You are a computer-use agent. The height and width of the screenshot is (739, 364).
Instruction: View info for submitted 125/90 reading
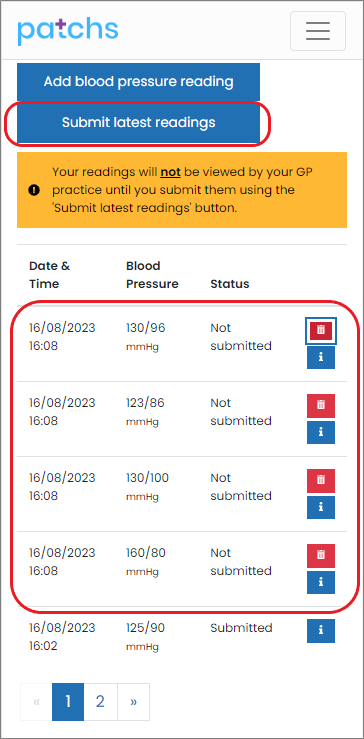(x=321, y=631)
